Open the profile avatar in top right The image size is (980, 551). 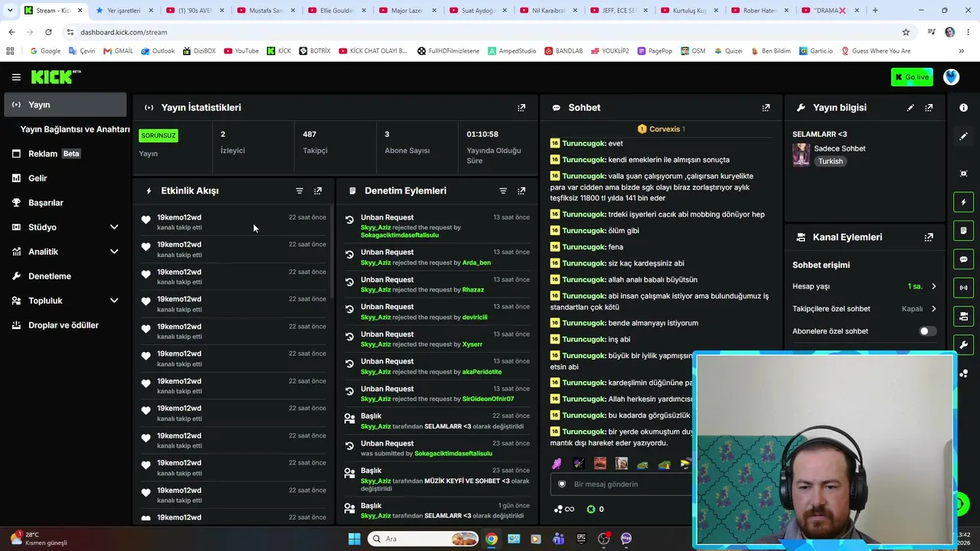tap(951, 77)
